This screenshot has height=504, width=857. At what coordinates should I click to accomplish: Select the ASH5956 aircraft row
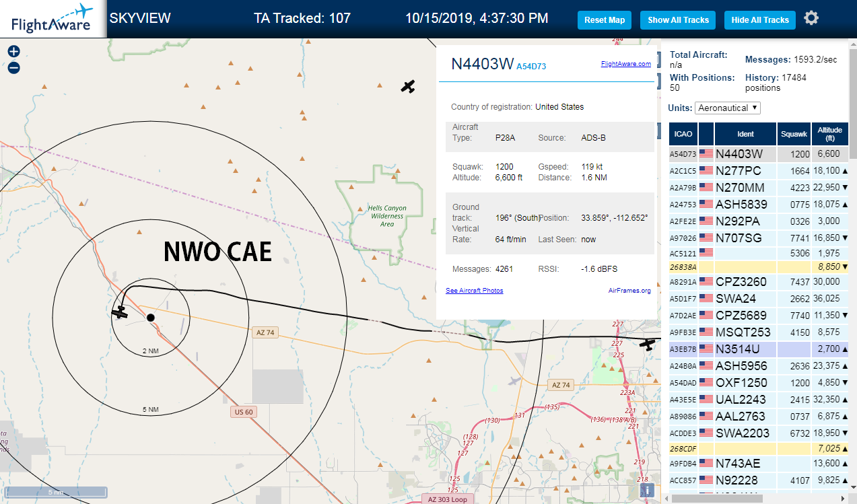[x=759, y=366]
